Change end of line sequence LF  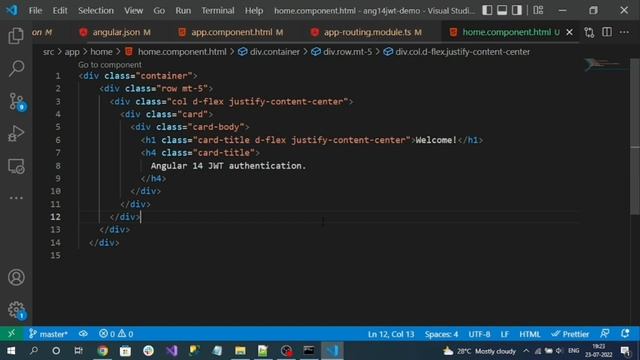click(x=504, y=334)
